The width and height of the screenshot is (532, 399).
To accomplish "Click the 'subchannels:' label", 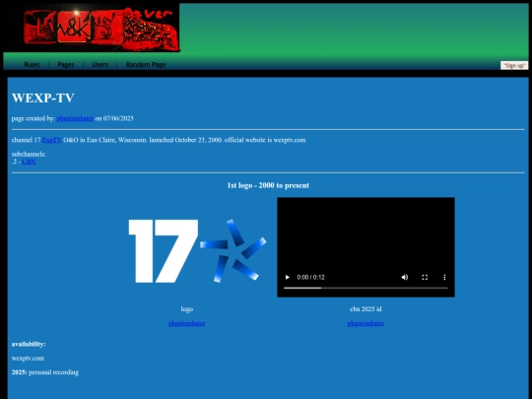I will coord(29,154).
